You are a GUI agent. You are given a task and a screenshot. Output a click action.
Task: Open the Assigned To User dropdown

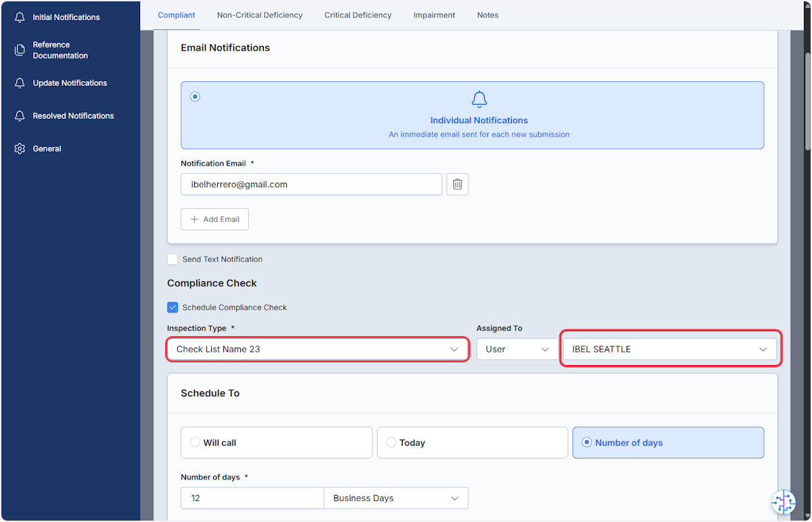pos(518,349)
